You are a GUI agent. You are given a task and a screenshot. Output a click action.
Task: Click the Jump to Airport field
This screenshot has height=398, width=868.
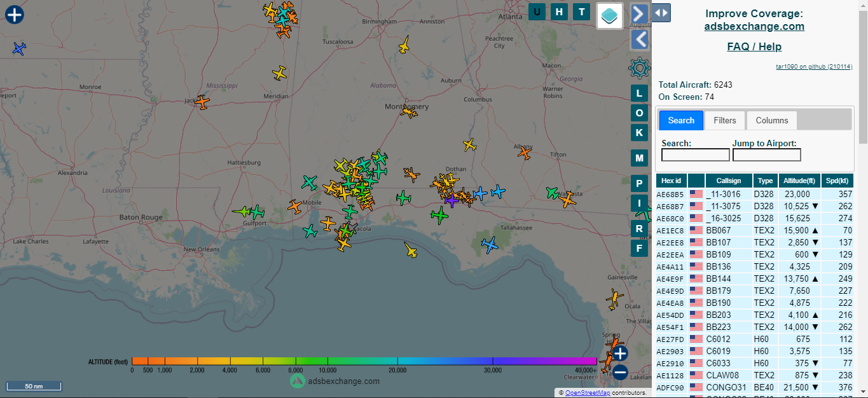pyautogui.click(x=767, y=155)
